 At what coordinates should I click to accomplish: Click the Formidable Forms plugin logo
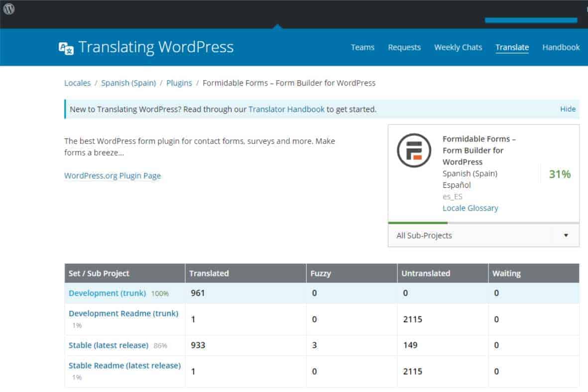point(414,150)
